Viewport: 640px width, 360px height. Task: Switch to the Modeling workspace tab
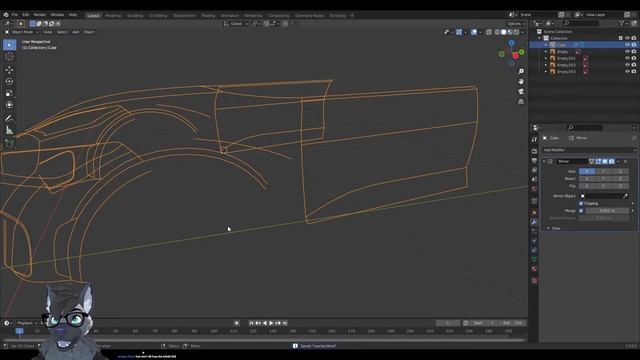[x=113, y=16]
